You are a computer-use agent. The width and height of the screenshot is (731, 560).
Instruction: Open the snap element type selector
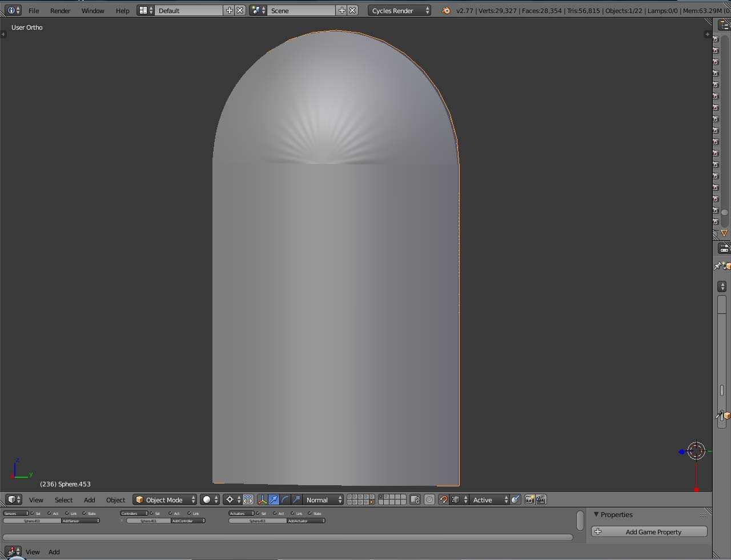click(x=459, y=499)
